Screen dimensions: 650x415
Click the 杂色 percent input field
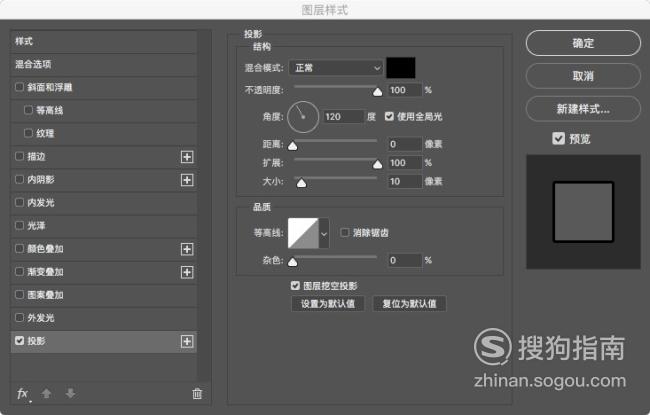click(405, 260)
